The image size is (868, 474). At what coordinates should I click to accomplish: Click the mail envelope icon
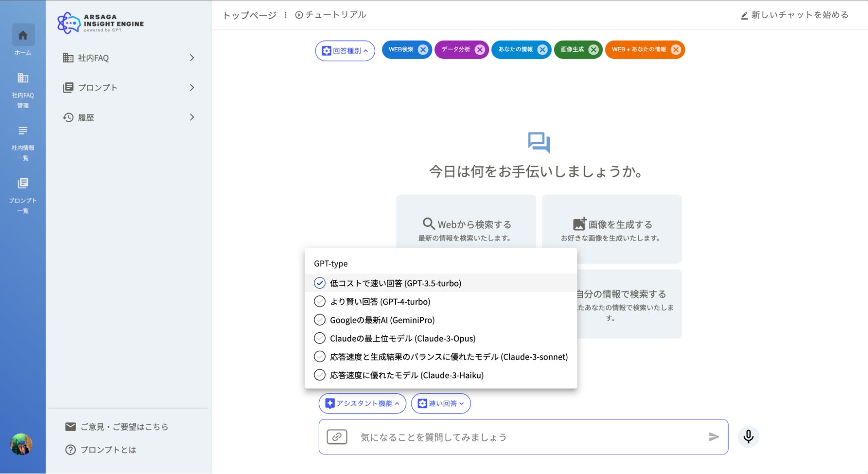tap(70, 427)
